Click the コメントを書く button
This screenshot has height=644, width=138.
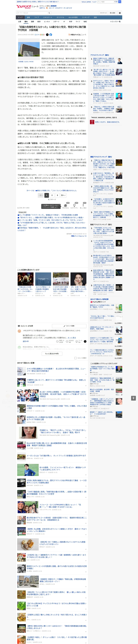pos(69,326)
